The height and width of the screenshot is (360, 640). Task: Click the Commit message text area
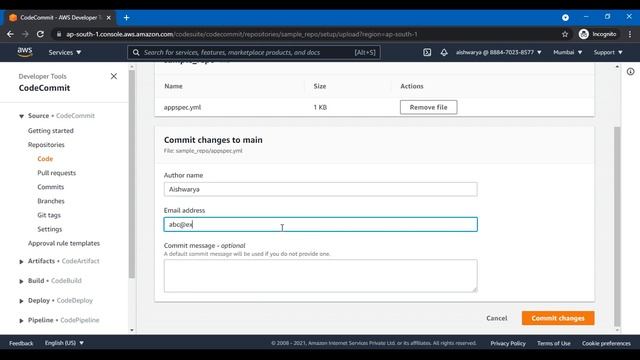320,276
